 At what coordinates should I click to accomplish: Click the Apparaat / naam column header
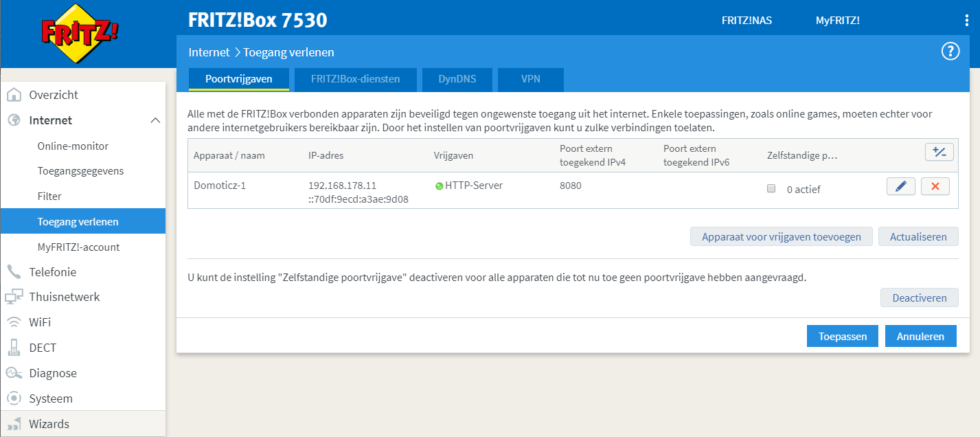(229, 155)
